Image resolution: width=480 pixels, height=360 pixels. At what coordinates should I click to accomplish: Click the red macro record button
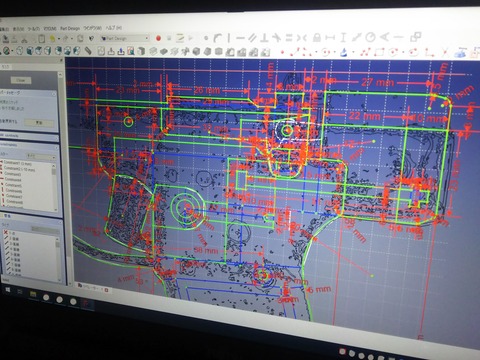click(158, 38)
